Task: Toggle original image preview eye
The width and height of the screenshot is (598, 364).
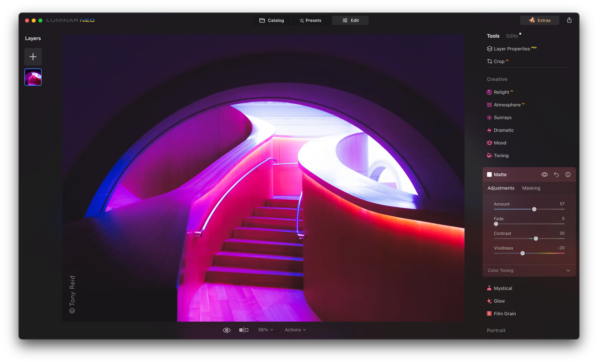Action: [x=227, y=330]
